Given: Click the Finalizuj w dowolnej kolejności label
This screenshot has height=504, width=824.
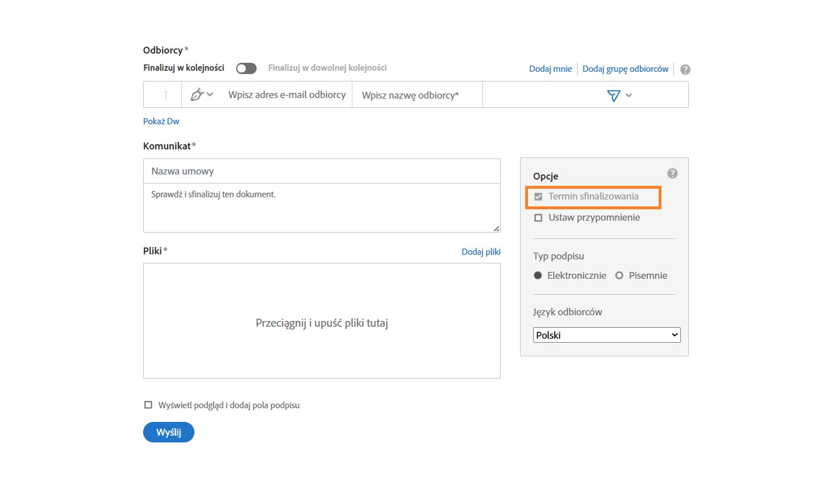Looking at the screenshot, I should (327, 68).
